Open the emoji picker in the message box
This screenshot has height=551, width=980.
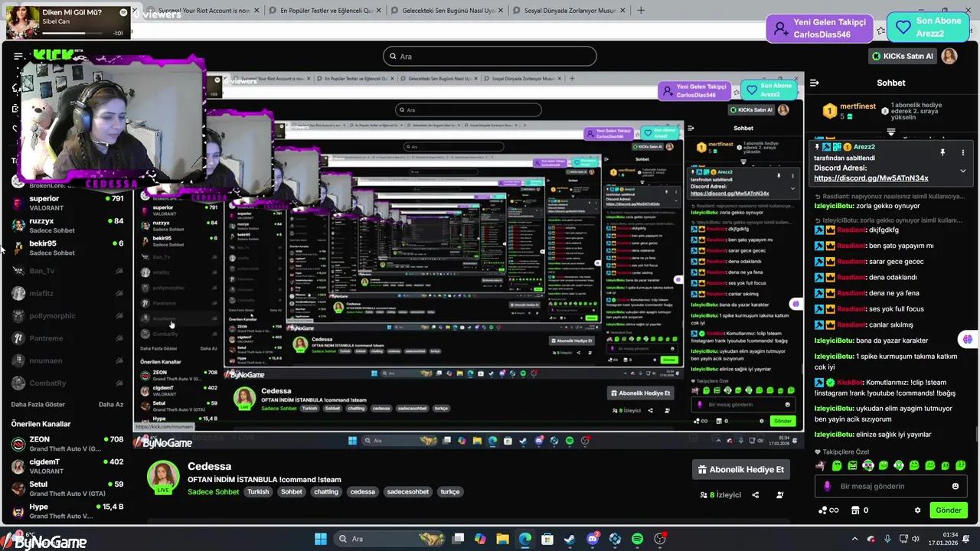[x=955, y=486]
